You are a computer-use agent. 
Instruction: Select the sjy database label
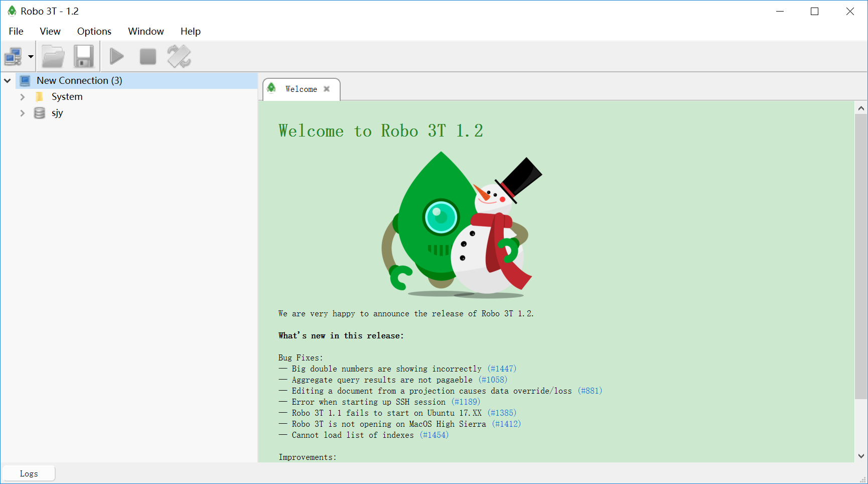click(x=57, y=113)
